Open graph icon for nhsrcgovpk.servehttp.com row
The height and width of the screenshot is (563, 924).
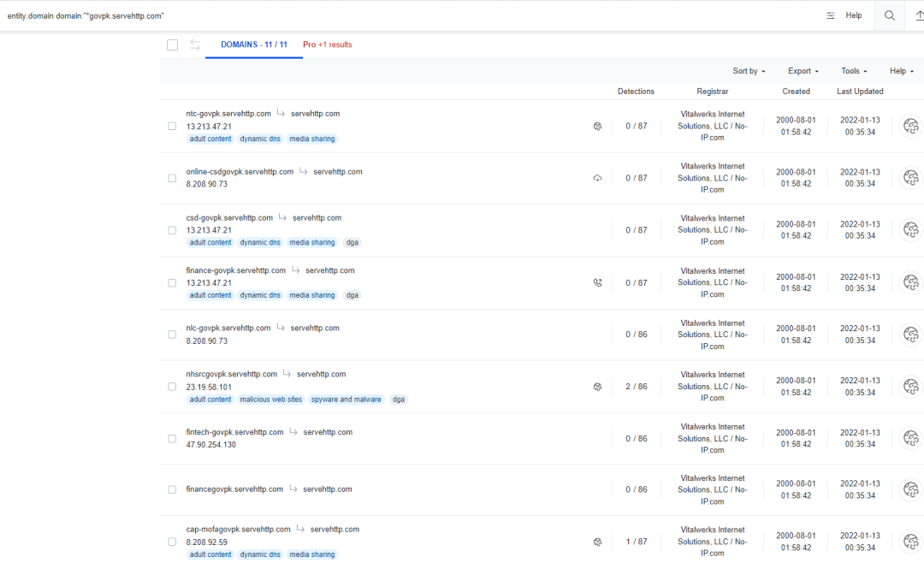pyautogui.click(x=910, y=387)
